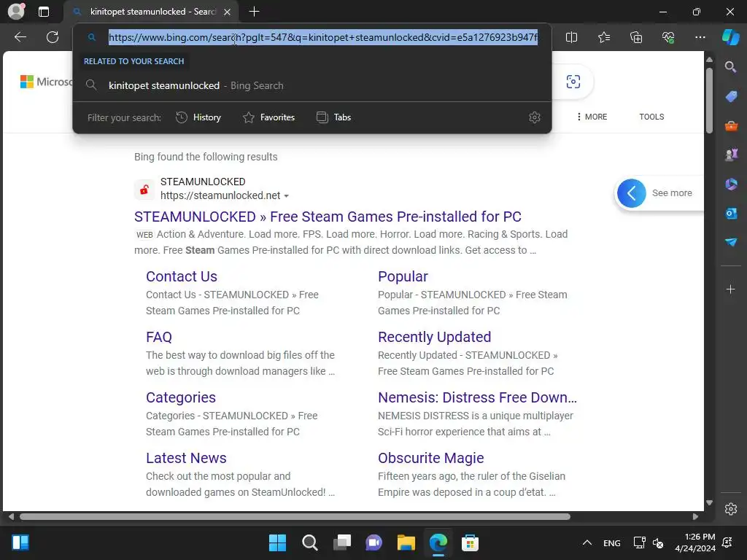Open sidebar settings gear icon
Viewport: 747px width, 560px height.
pos(731,508)
